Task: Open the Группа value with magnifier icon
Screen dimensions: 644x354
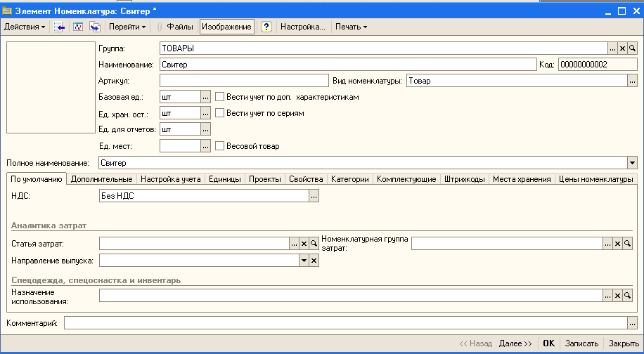Action: 632,48
